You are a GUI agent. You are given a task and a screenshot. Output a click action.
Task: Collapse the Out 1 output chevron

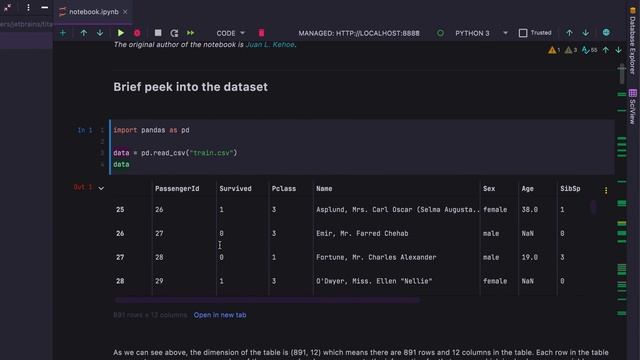(101, 188)
